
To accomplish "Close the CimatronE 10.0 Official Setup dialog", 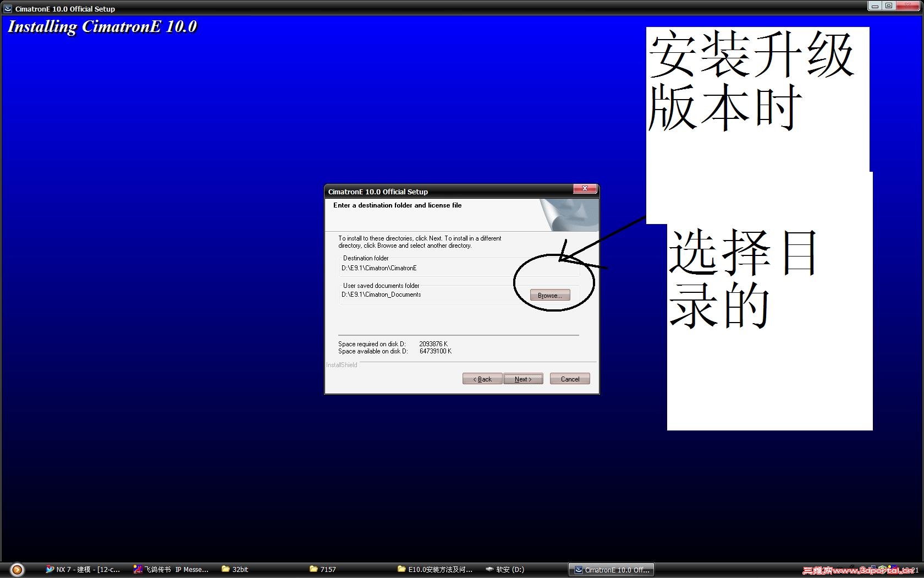I will click(585, 189).
